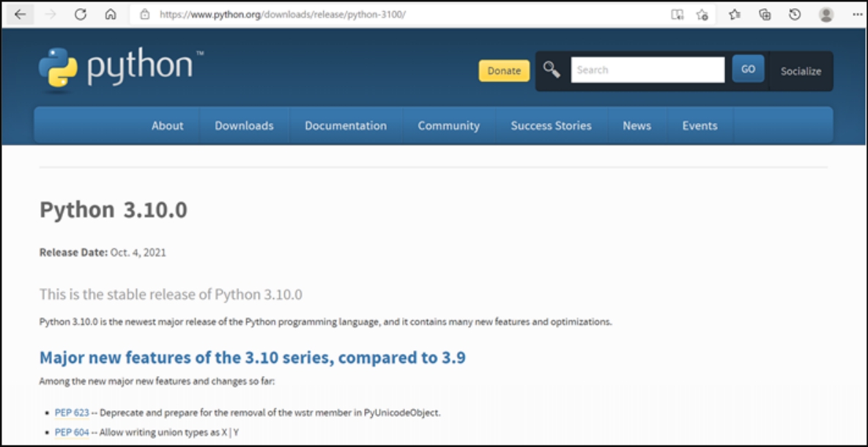Open the Favorites list icon
This screenshot has width=868, height=447.
click(735, 14)
